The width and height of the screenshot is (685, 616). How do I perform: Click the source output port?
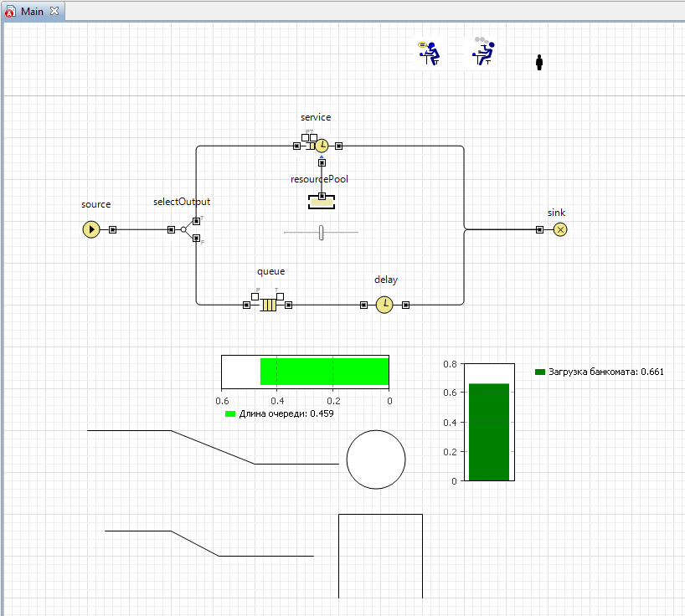[x=113, y=229]
